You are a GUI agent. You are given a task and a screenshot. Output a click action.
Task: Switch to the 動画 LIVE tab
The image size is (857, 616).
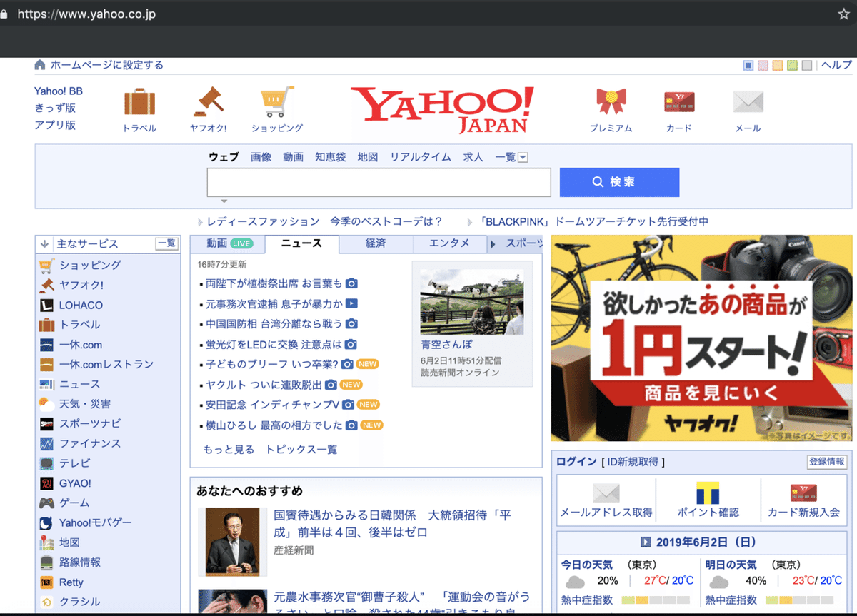(227, 243)
